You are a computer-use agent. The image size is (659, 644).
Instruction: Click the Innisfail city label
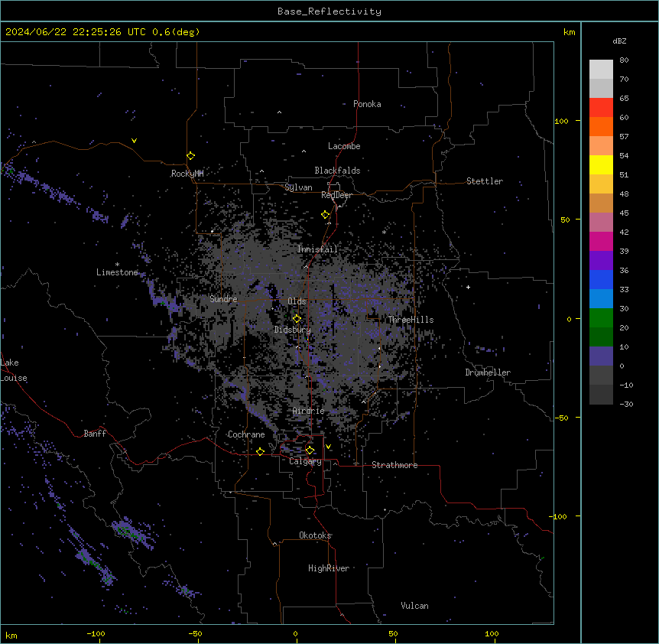coord(317,249)
